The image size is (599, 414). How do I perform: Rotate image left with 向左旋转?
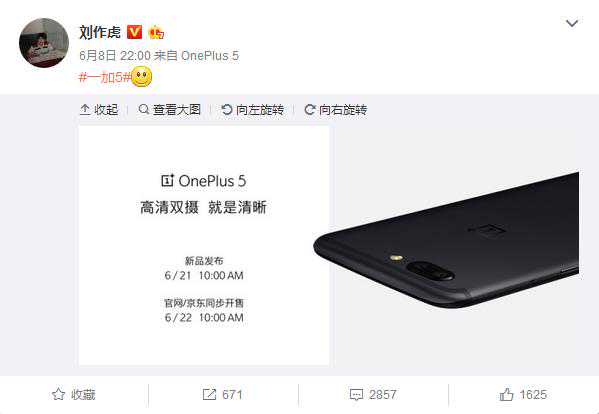tap(253, 110)
